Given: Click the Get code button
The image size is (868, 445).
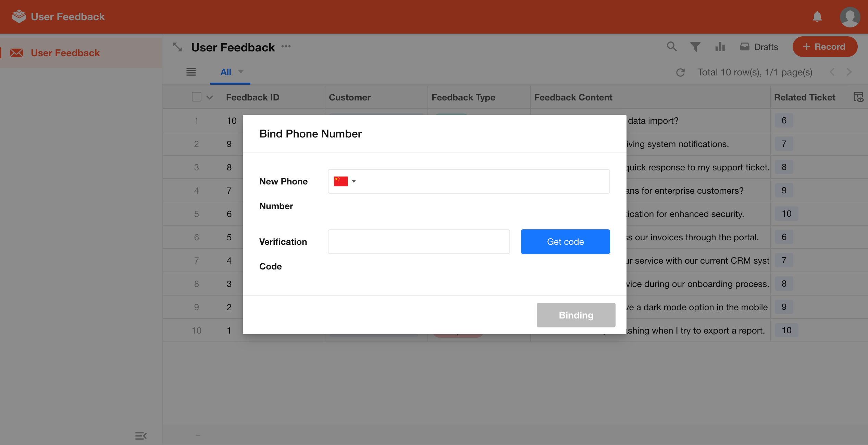Looking at the screenshot, I should coord(565,241).
